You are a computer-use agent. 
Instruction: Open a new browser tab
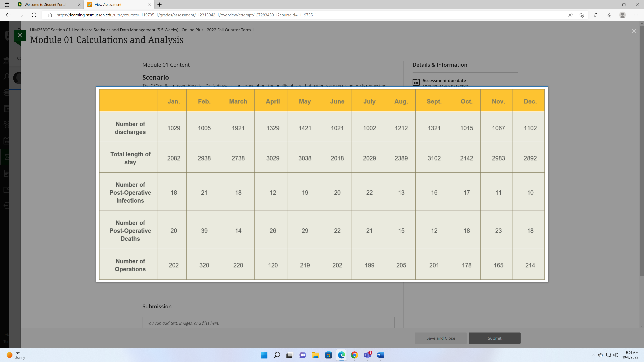[x=159, y=5]
